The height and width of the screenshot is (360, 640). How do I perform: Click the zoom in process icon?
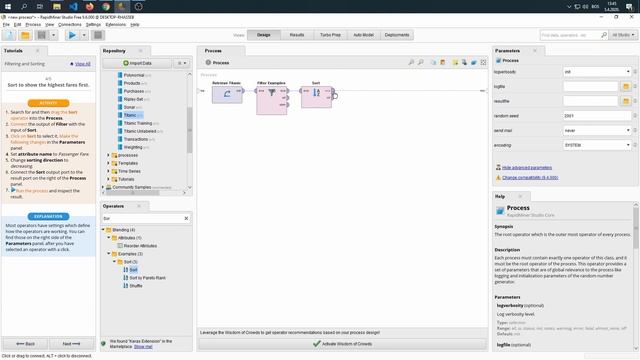(411, 62)
